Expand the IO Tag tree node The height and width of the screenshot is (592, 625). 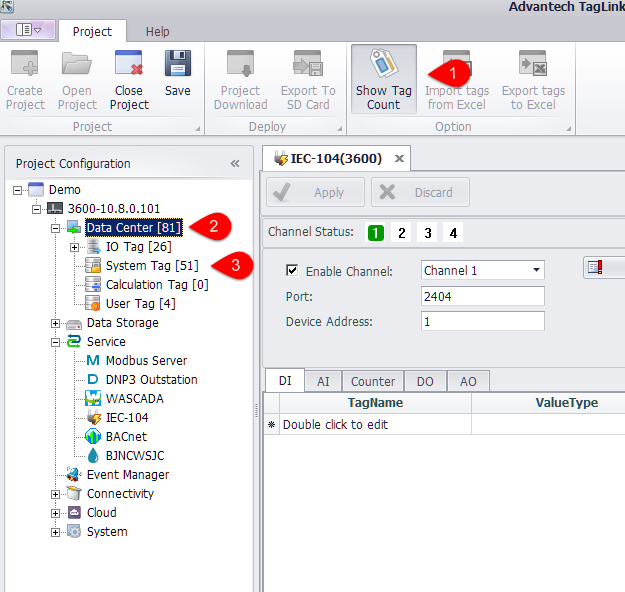[75, 247]
